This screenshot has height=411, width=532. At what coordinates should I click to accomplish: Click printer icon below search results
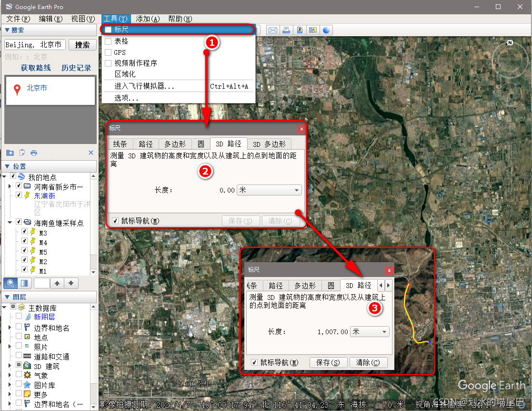pos(34,153)
